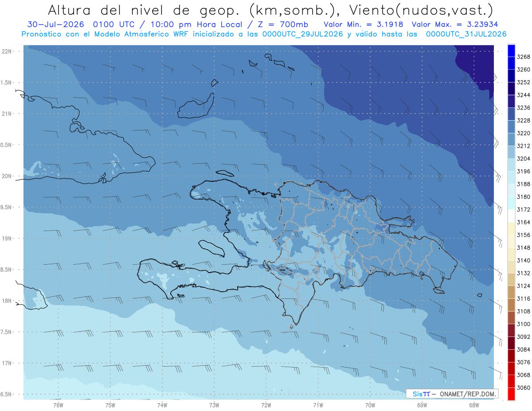Click the latitude label '19N'
The width and height of the screenshot is (532, 411).
[7, 238]
